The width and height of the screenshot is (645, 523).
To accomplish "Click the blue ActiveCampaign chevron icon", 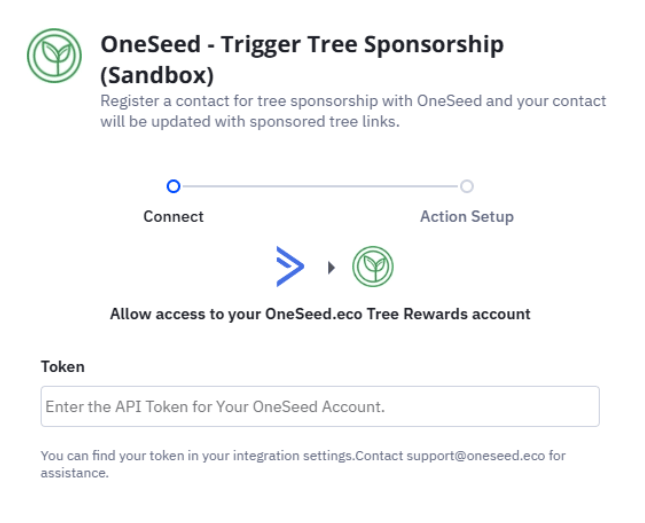I will pyautogui.click(x=290, y=267).
